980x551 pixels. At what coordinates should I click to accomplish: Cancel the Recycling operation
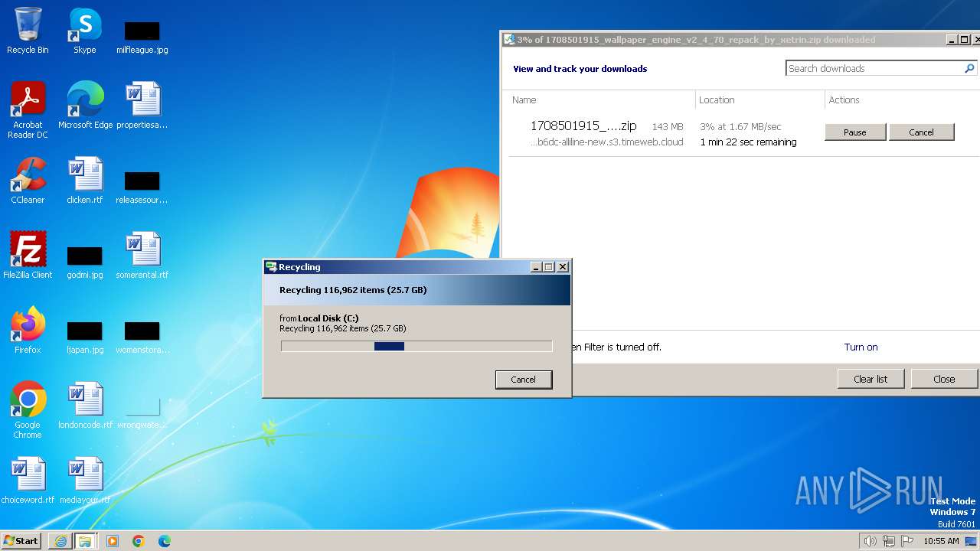click(524, 380)
